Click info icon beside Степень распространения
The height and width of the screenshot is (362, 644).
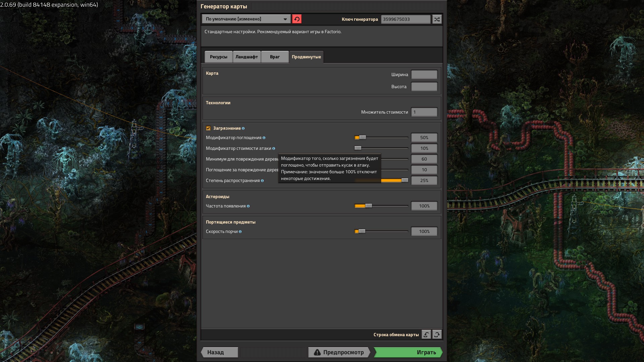262,181
